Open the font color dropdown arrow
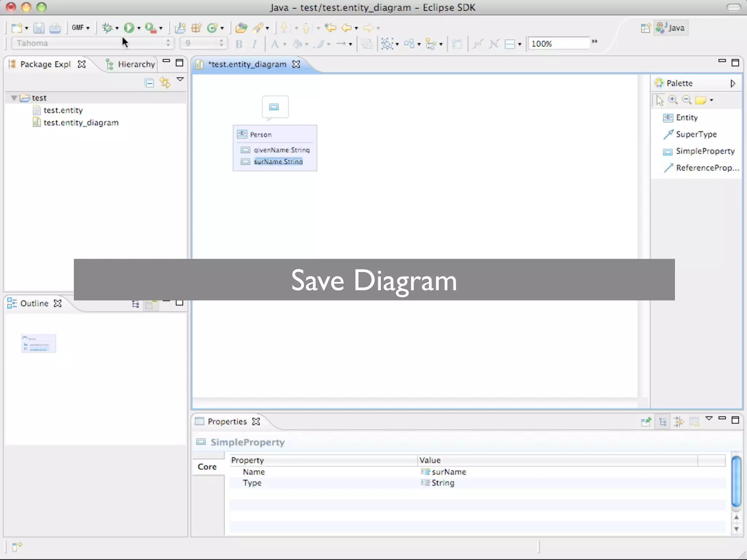This screenshot has height=560, width=747. [x=285, y=44]
